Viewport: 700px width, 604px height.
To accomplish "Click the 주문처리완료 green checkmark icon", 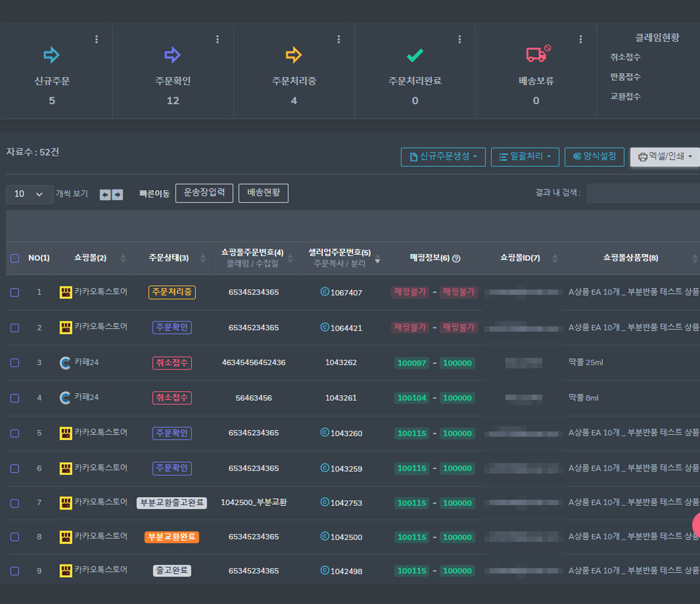I will (415, 55).
